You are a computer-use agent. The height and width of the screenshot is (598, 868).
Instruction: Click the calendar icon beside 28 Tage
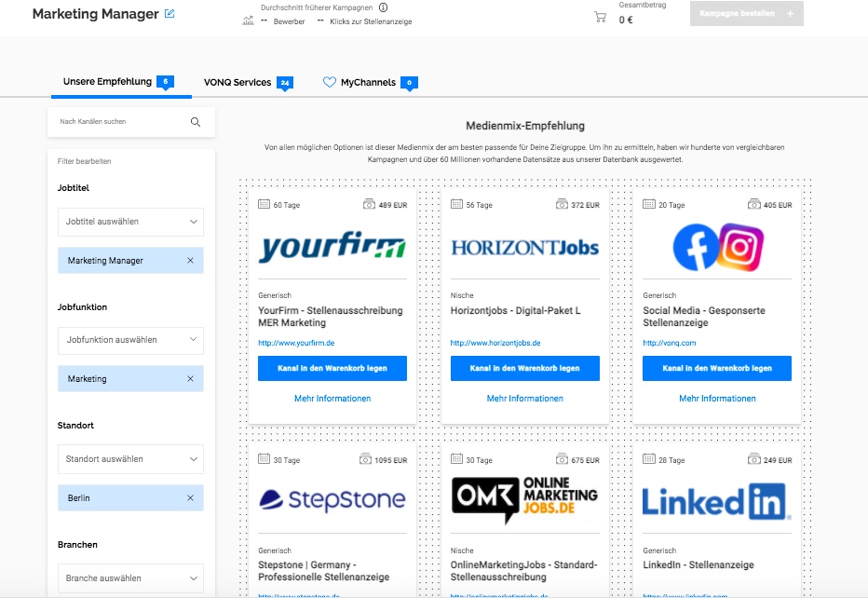point(649,459)
